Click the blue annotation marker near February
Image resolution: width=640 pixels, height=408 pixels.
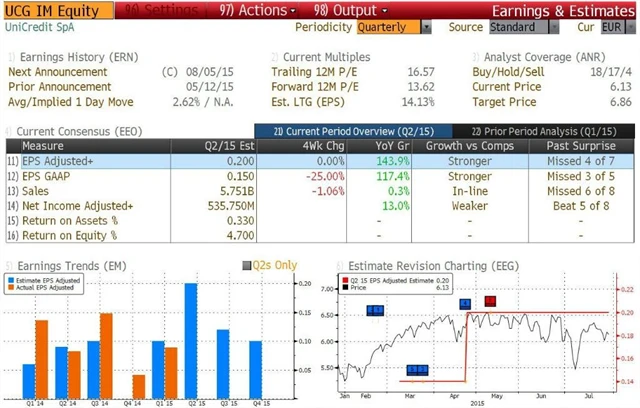tap(375, 311)
